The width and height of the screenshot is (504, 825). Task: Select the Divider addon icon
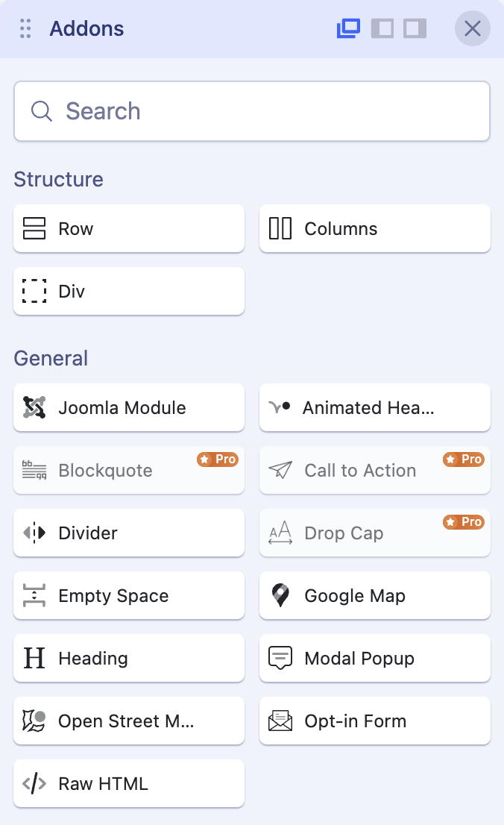(x=34, y=533)
